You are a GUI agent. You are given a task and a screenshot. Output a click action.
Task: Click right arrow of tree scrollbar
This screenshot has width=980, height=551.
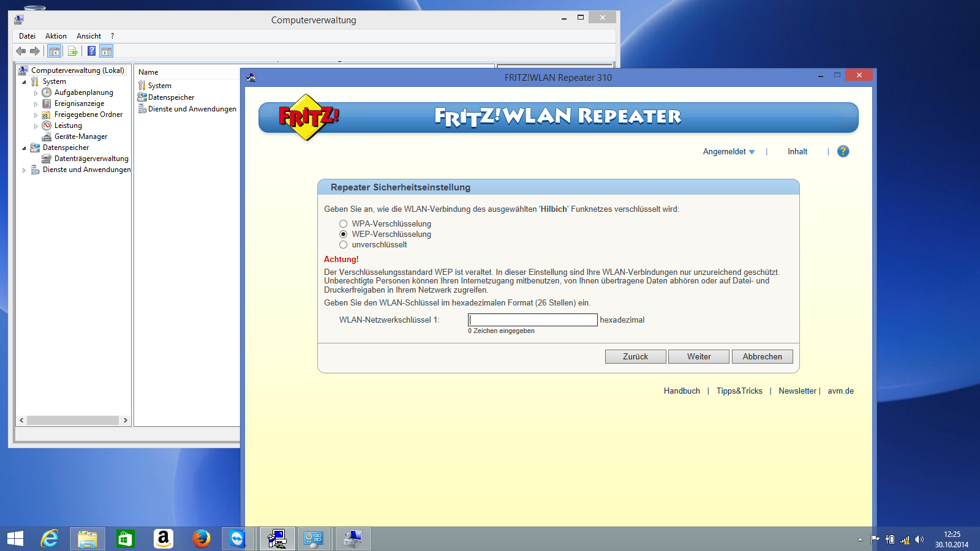(125, 421)
